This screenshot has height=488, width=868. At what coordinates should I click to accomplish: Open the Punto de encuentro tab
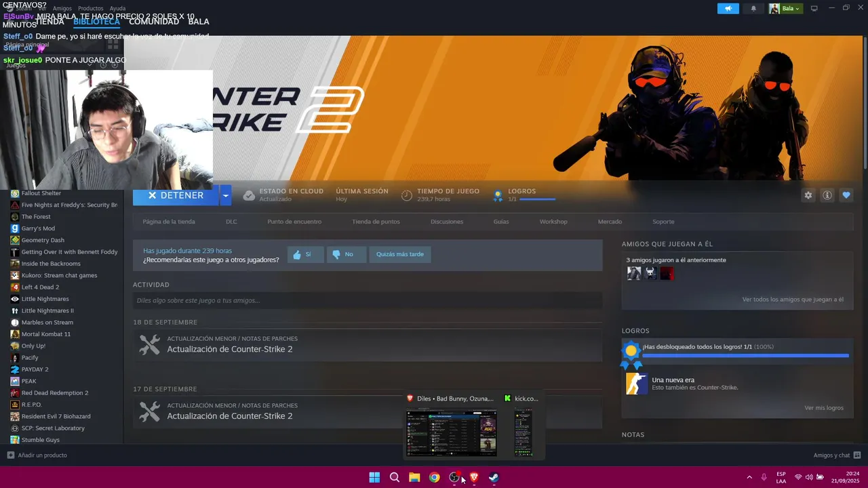[x=294, y=222]
